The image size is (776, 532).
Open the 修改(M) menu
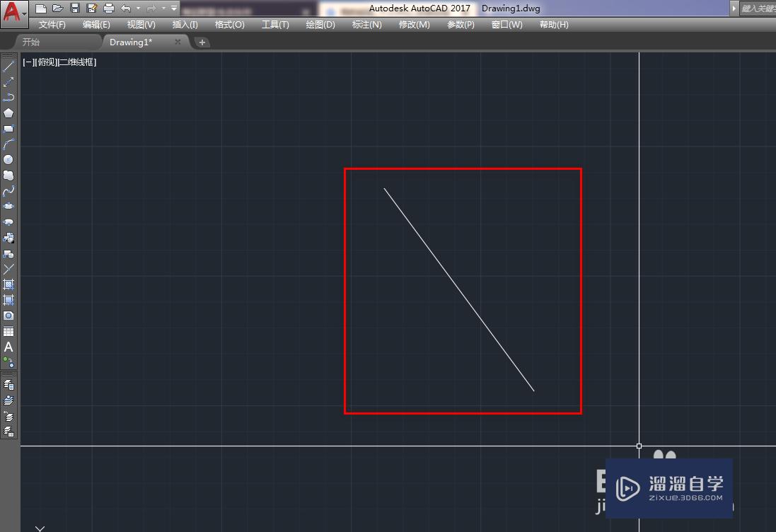point(414,23)
